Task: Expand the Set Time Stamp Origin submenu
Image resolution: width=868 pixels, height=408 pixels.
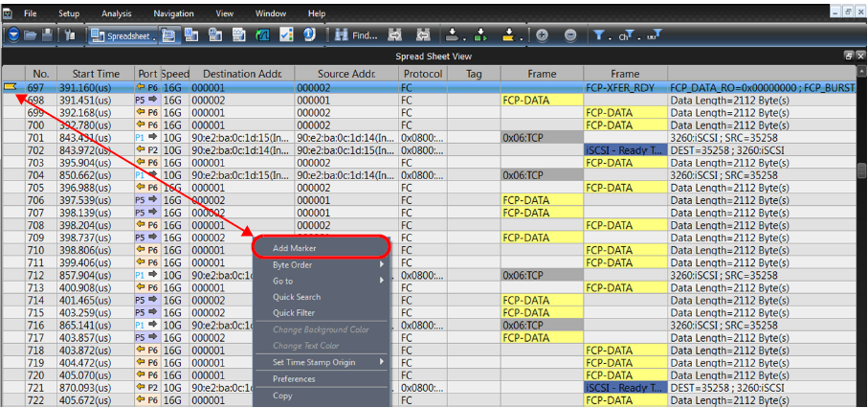Action: pos(322,363)
